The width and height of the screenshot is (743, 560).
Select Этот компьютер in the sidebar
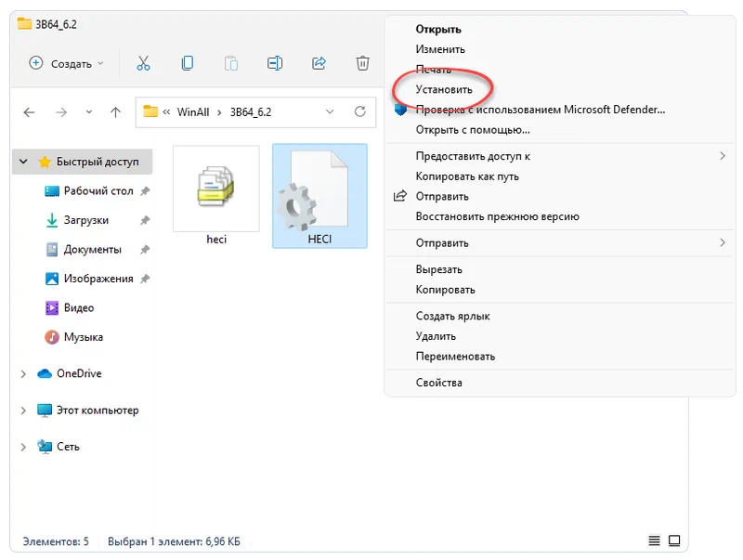pos(98,410)
